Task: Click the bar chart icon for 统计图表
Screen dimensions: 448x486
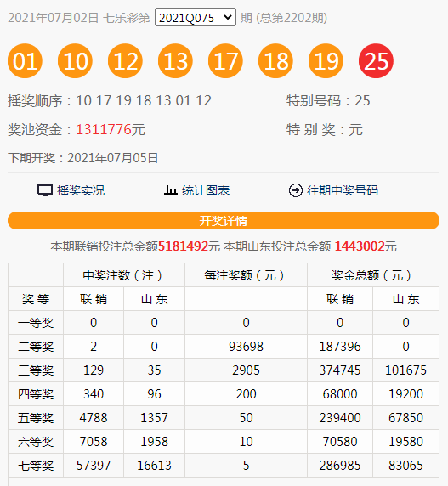Action: (170, 190)
